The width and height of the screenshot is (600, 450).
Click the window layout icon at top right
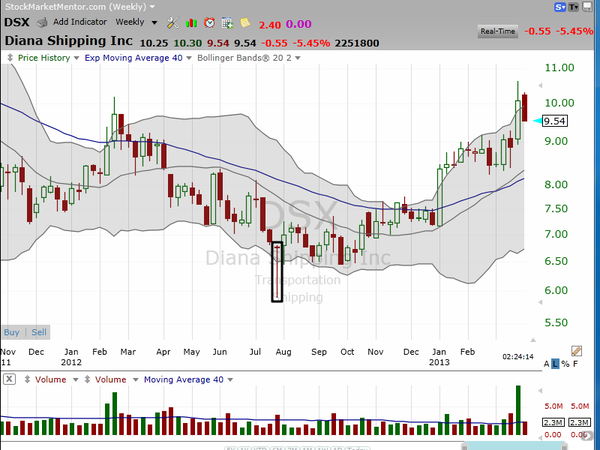(587, 7)
